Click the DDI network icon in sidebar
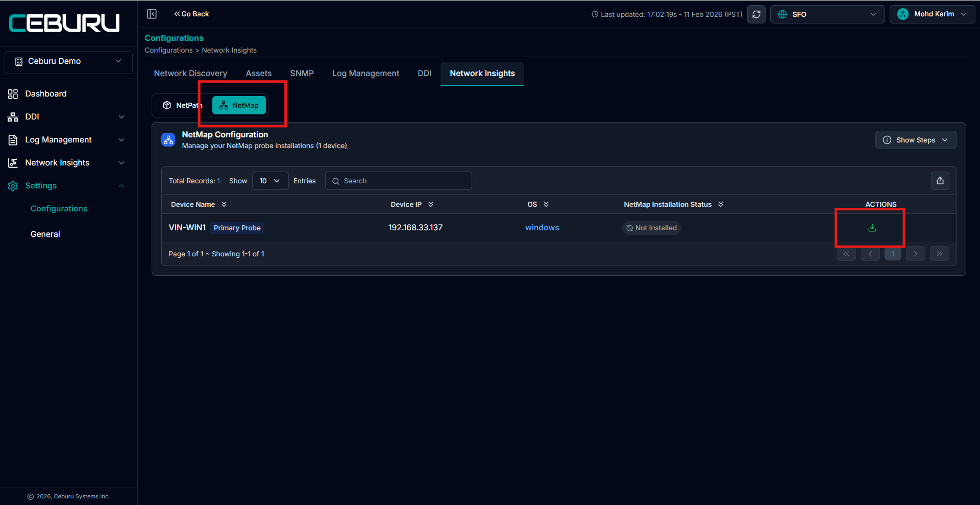Viewport: 980px width, 505px height. (x=13, y=117)
